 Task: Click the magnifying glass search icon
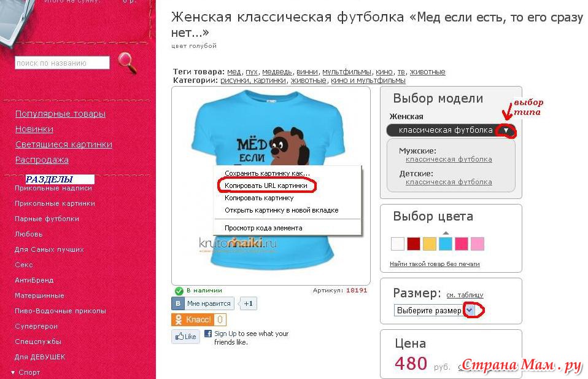(128, 62)
